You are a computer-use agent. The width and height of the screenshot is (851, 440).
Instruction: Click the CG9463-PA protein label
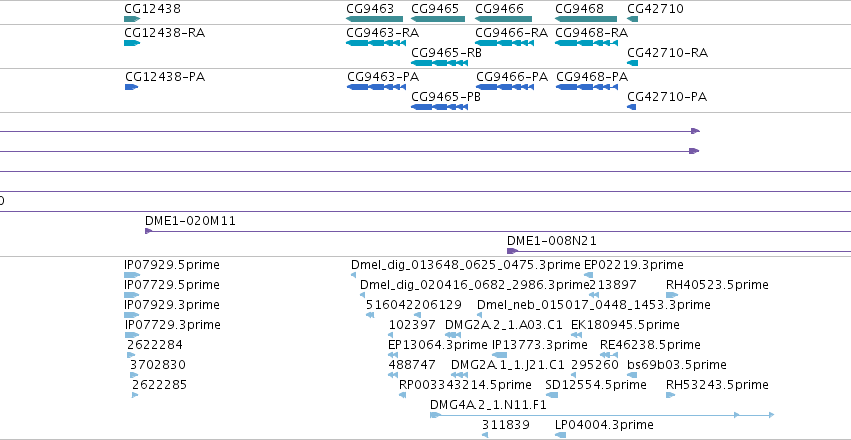[x=383, y=77]
